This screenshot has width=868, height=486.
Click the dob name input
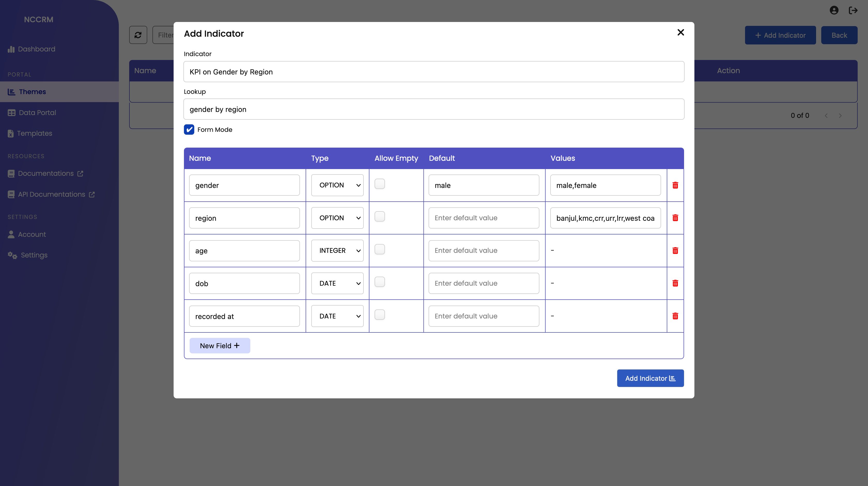[x=244, y=283]
